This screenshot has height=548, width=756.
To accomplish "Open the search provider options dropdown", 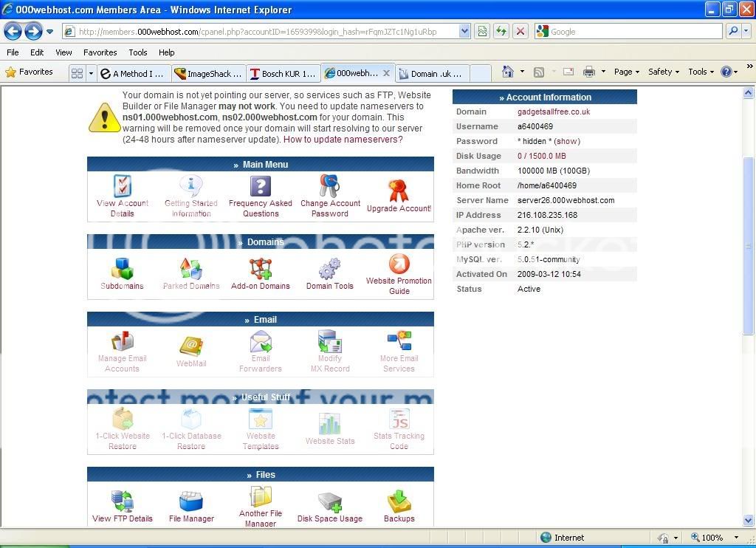I will click(x=746, y=32).
